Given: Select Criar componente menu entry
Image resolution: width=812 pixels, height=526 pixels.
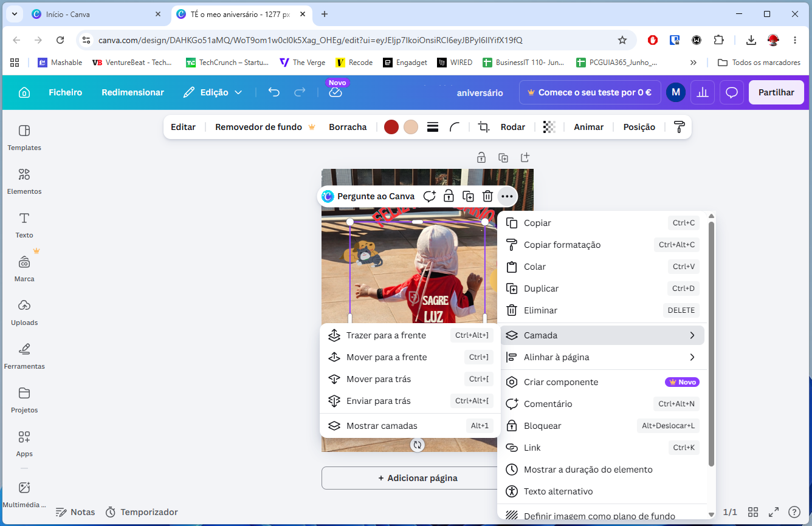Looking at the screenshot, I should coord(602,382).
